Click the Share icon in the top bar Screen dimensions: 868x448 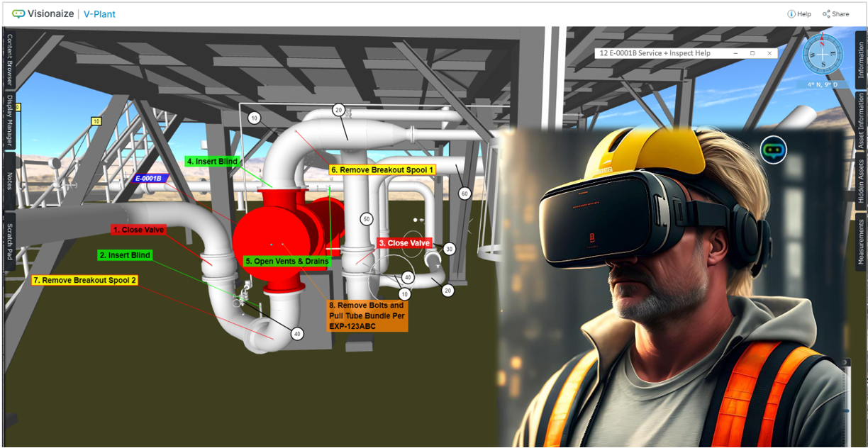coord(826,14)
